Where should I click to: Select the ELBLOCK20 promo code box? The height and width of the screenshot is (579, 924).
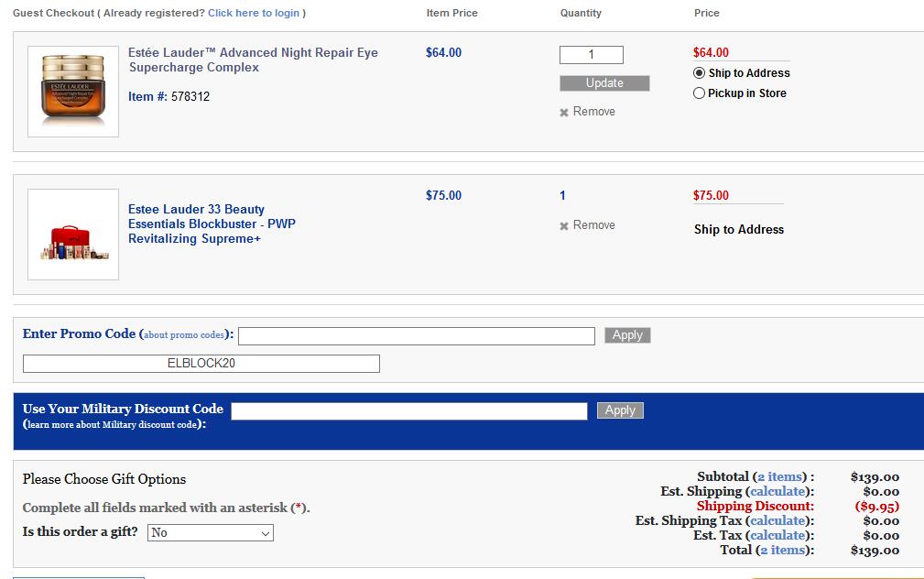point(201,364)
